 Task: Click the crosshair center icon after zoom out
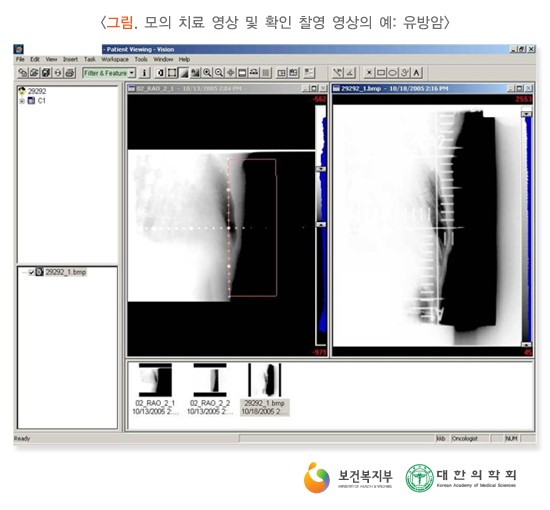(230, 73)
